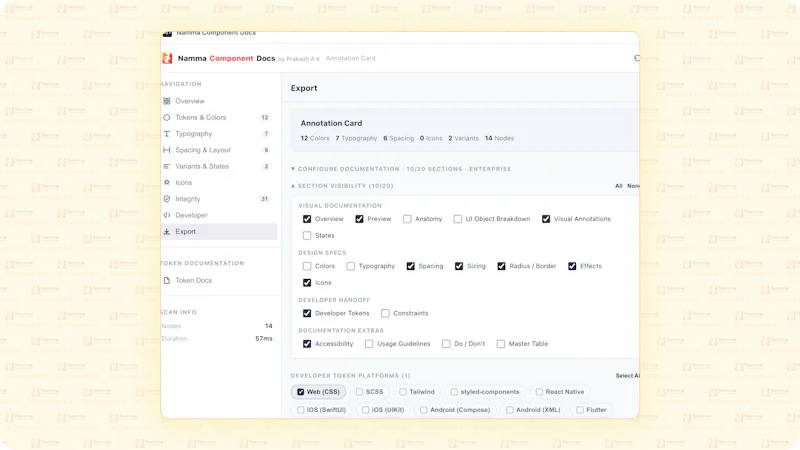Viewport: 800px width, 450px height.
Task: Select styled-components platform chip
Action: pos(485,392)
